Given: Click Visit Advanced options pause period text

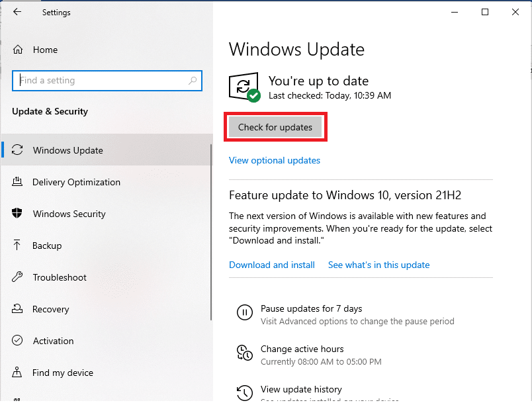Looking at the screenshot, I should point(357,322).
